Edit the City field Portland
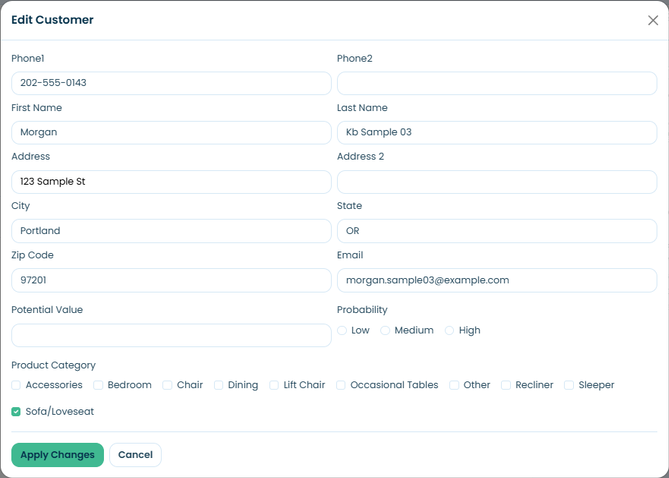669x478 pixels. click(171, 231)
